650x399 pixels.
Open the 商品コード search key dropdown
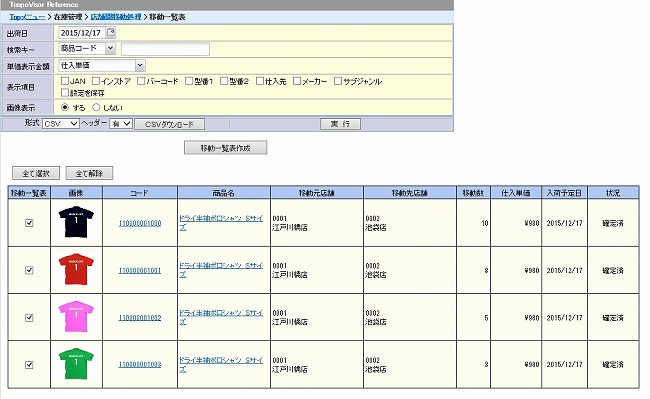pyautogui.click(x=87, y=48)
